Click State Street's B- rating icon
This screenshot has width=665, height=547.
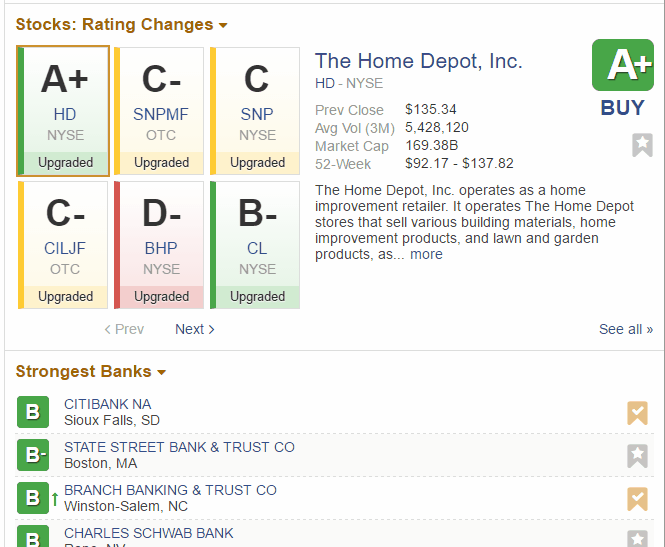click(x=33, y=455)
